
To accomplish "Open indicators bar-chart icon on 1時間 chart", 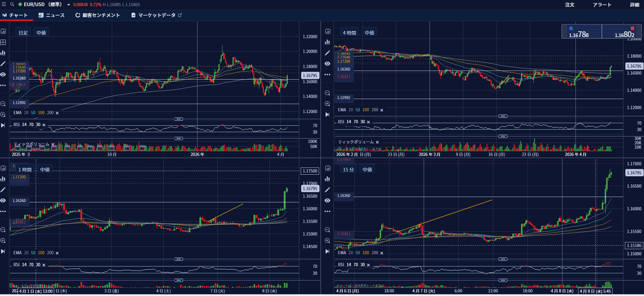I will [3, 179].
